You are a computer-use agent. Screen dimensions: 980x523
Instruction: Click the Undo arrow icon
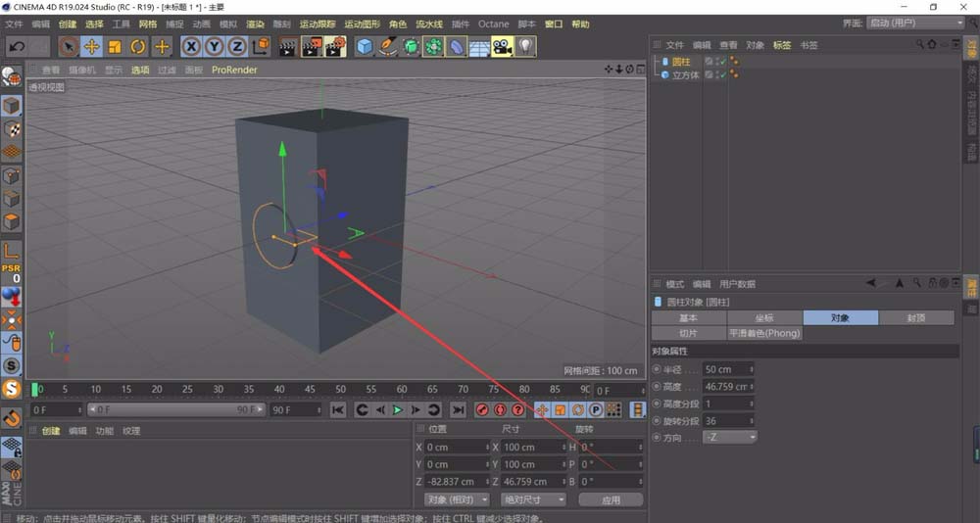tap(18, 47)
